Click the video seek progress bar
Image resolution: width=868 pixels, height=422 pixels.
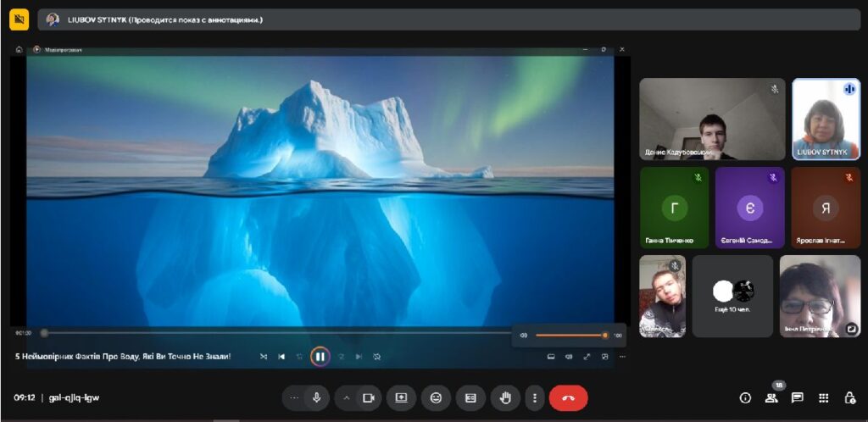271,333
